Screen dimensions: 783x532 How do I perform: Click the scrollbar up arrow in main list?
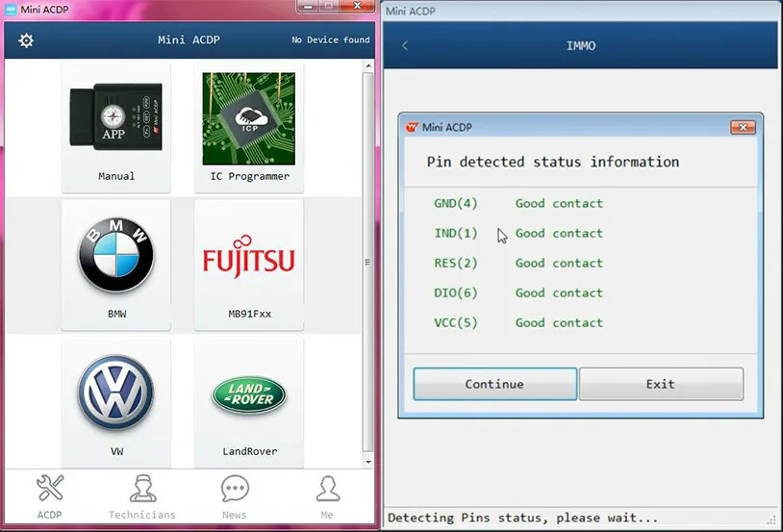(x=368, y=66)
